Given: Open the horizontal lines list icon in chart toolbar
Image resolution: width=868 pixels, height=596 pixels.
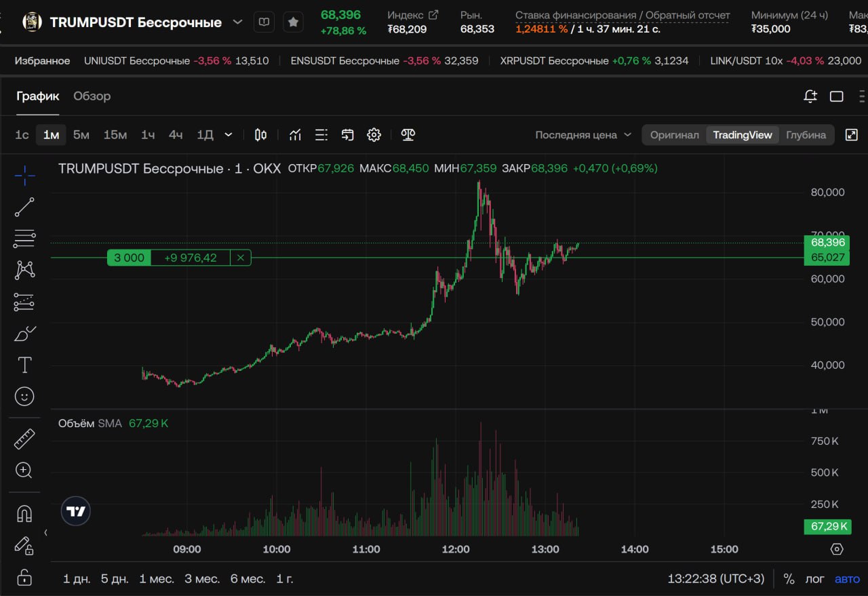Looking at the screenshot, I should [x=321, y=135].
